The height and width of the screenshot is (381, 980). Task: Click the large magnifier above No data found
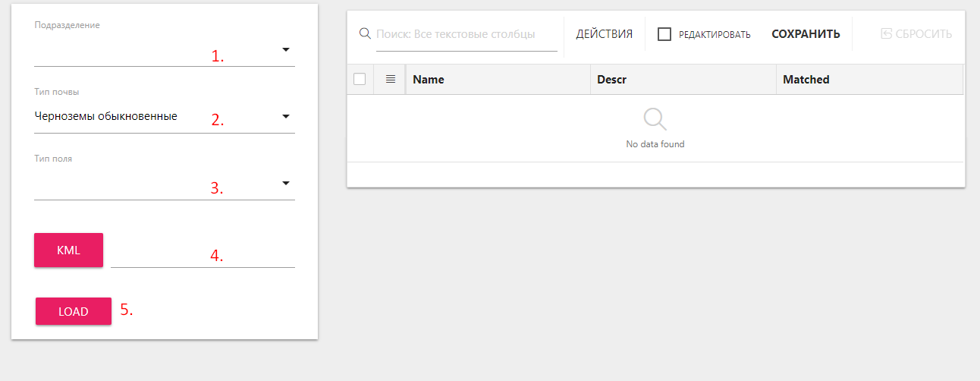coord(655,119)
